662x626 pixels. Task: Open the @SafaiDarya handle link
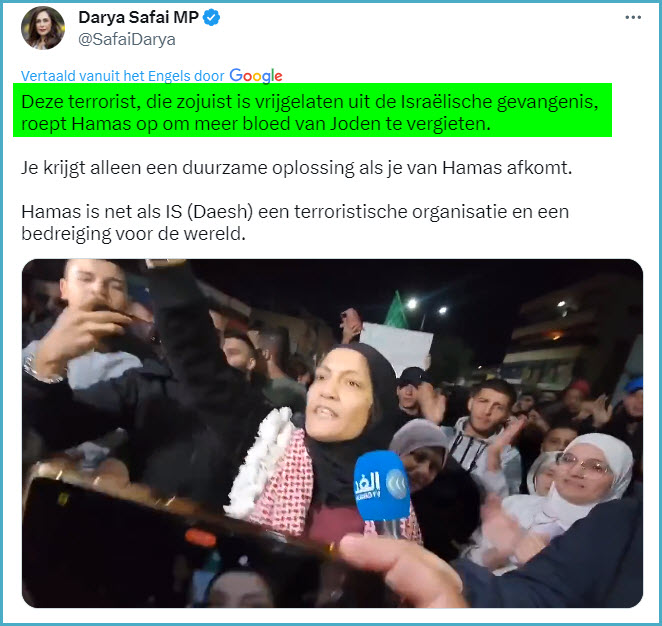127,39
